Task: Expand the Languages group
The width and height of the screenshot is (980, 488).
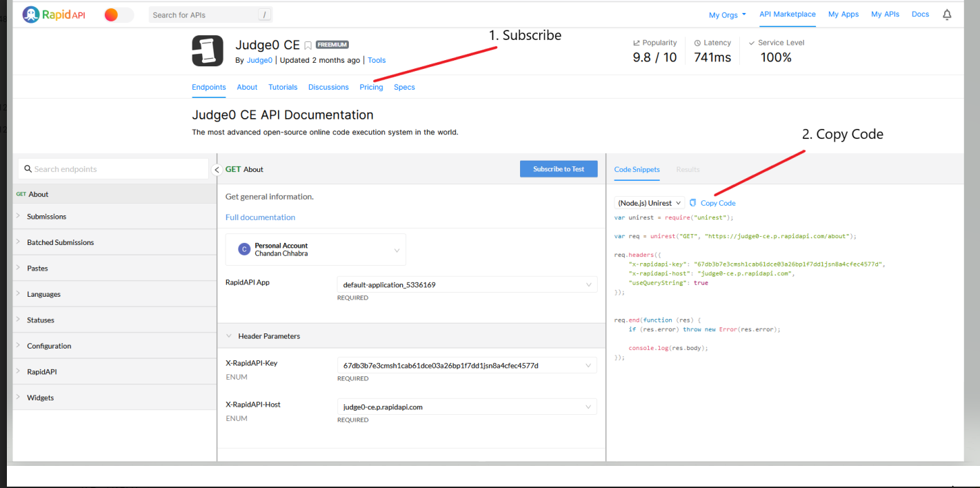Action: 114,294
